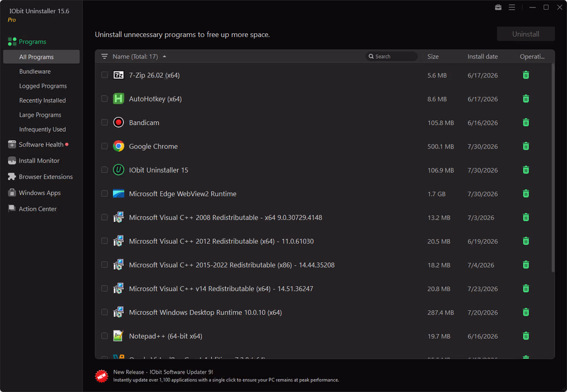Click the Microsoft Windows Desktop Runtime name
Viewport: 567px width, 392px height.
(205, 312)
